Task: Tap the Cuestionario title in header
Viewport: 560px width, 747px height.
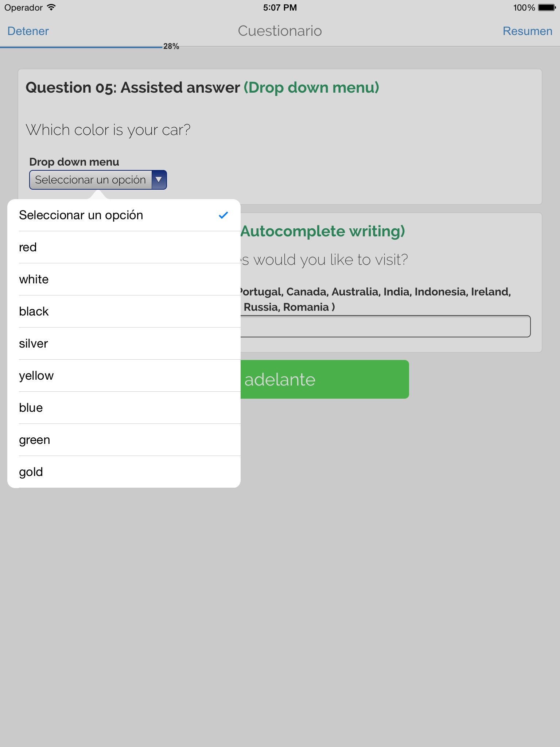Action: (280, 31)
